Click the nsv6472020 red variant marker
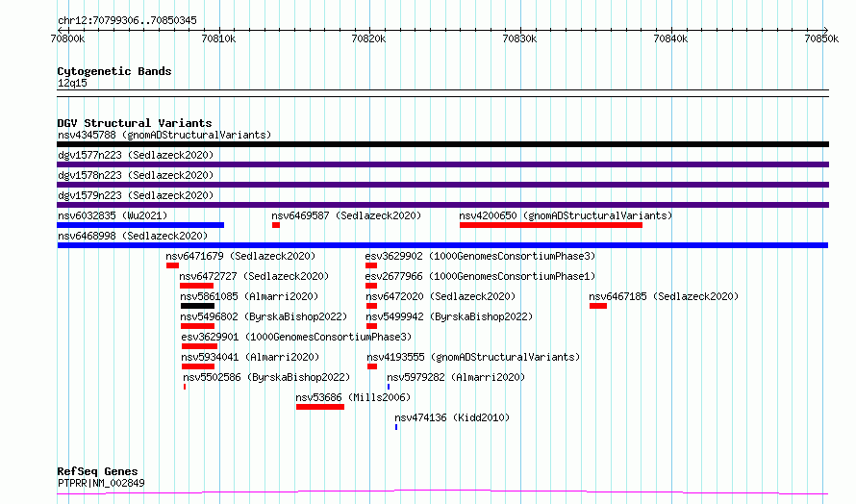The image size is (856, 504). (372, 306)
